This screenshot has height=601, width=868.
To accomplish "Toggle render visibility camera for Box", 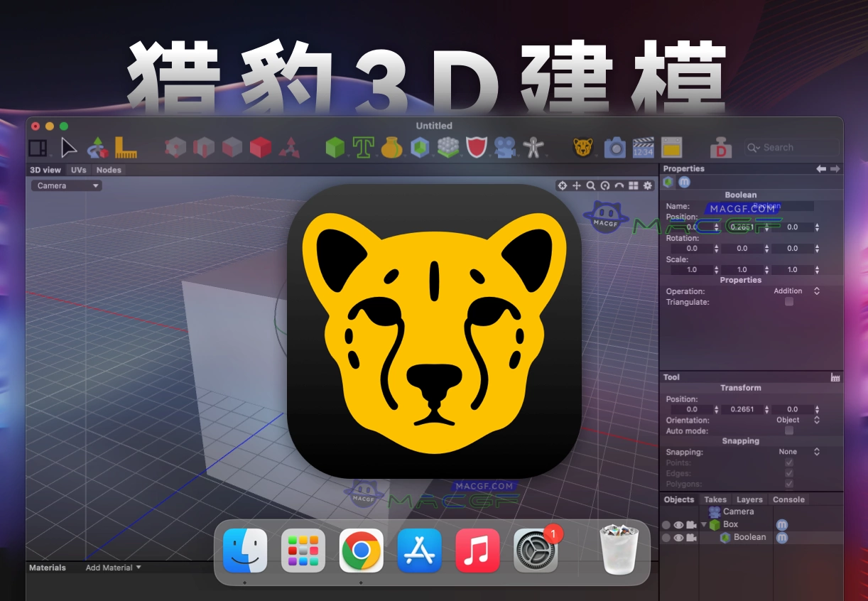I will 690,525.
